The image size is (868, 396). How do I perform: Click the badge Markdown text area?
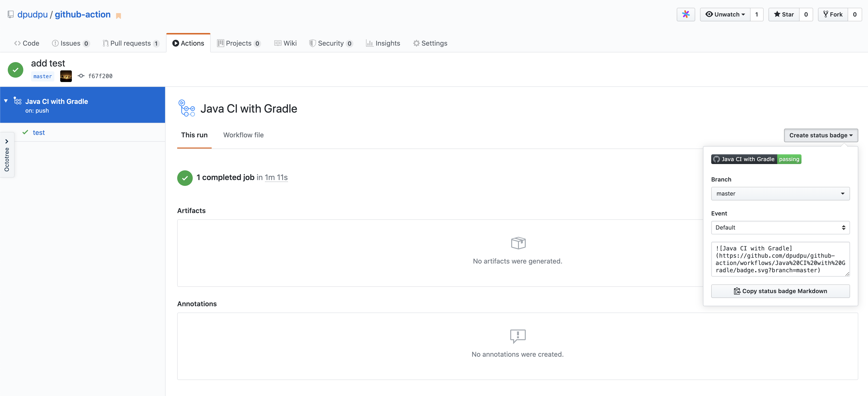780,259
